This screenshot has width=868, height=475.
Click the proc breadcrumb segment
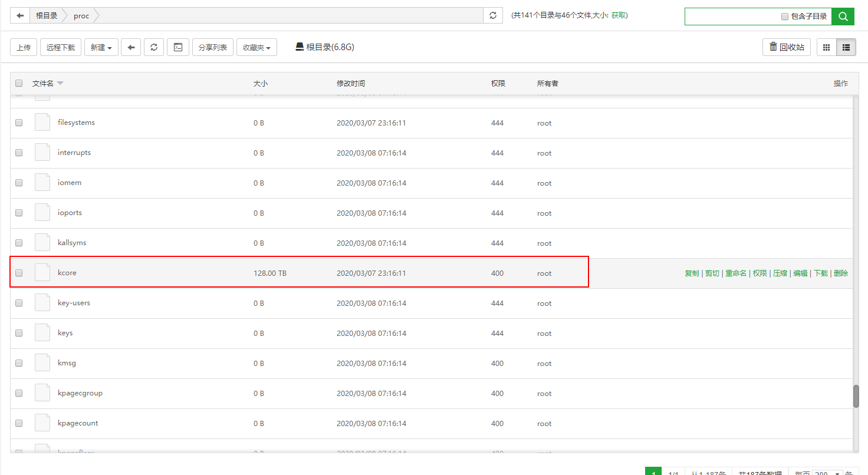[81, 16]
